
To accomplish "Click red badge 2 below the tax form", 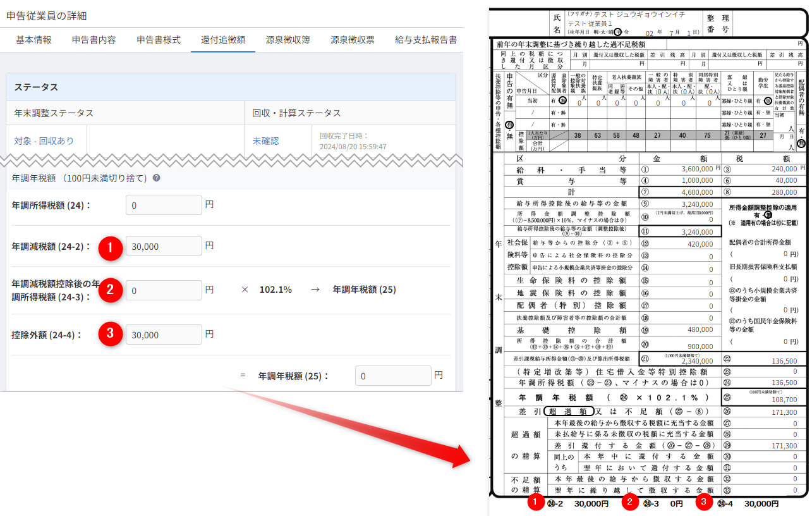I will coord(631,503).
